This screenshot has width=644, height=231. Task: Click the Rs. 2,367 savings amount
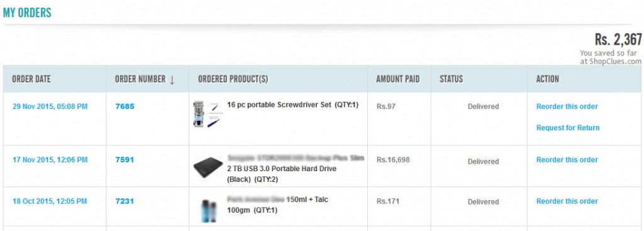click(x=618, y=40)
